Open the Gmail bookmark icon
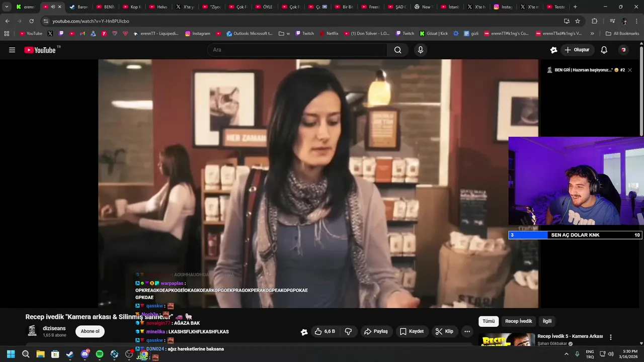This screenshot has width=644, height=362. [x=83, y=34]
